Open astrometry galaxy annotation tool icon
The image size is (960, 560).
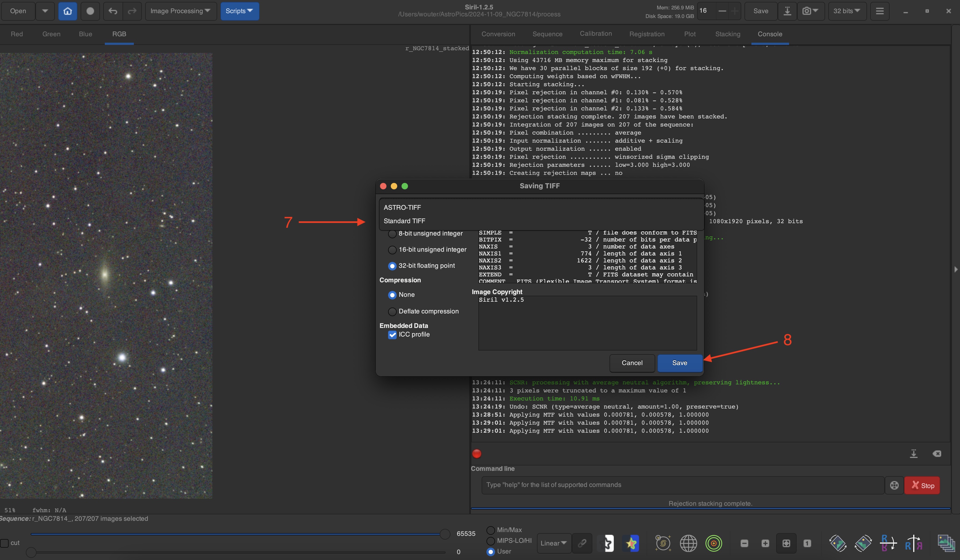663,543
